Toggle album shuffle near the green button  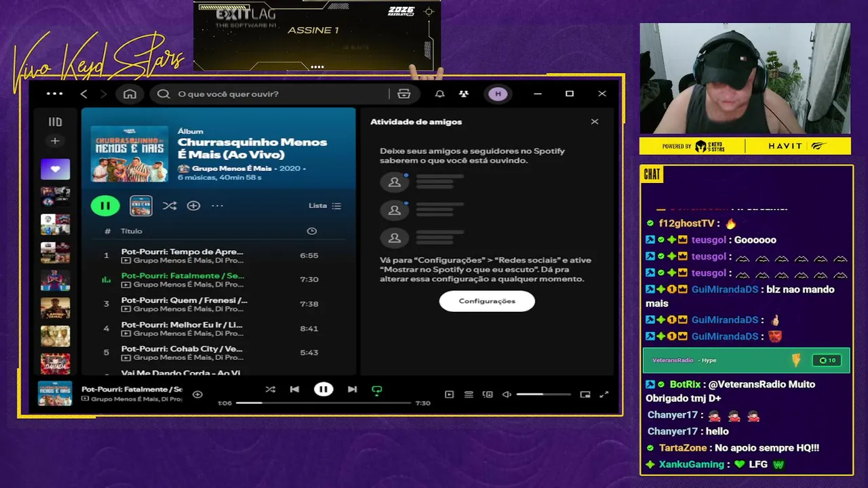(170, 205)
